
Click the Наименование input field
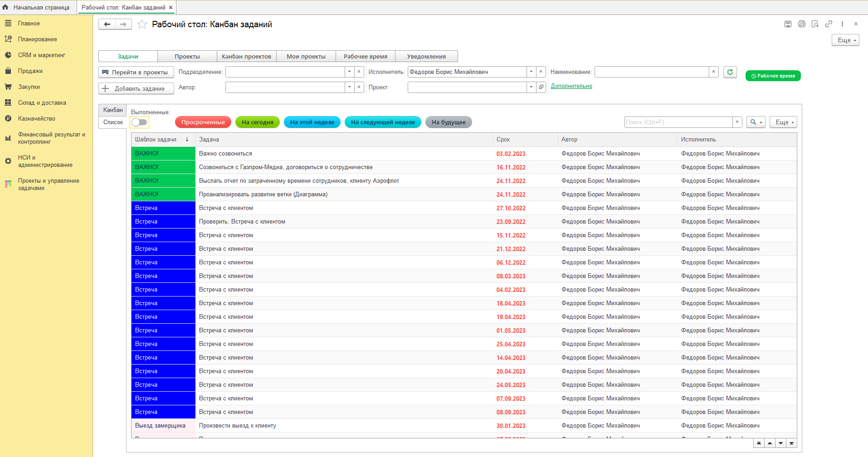(652, 72)
